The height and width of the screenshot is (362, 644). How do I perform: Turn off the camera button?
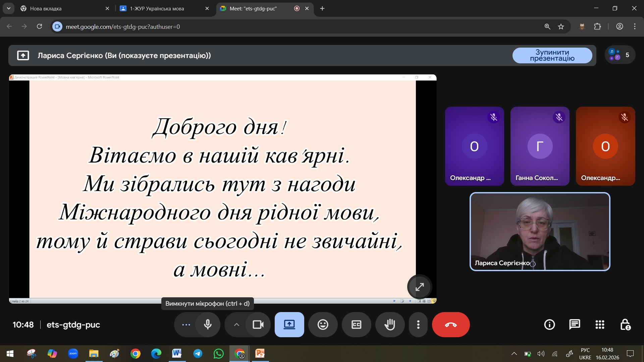pyautogui.click(x=258, y=324)
